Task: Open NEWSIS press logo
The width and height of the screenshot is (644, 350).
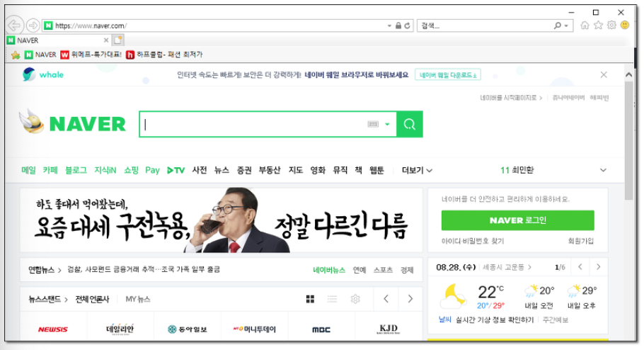Action: (53, 329)
